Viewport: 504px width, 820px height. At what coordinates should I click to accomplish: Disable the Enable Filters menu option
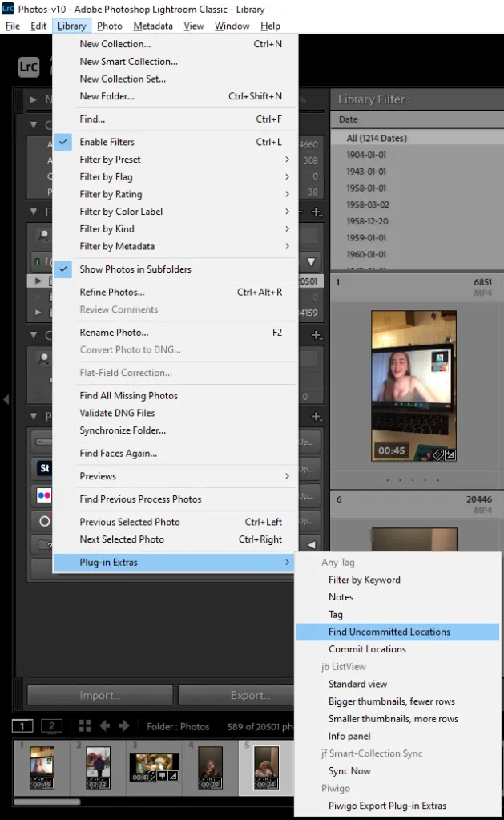click(107, 142)
